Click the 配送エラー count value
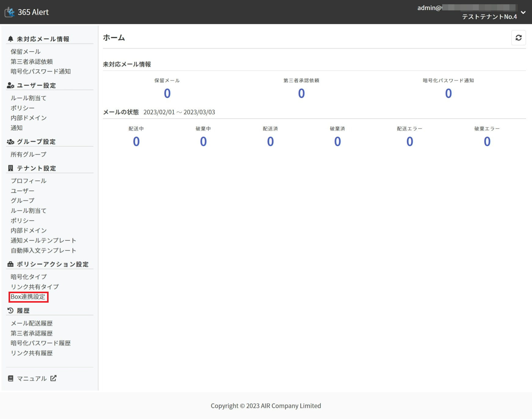This screenshot has width=532, height=419. tap(409, 142)
